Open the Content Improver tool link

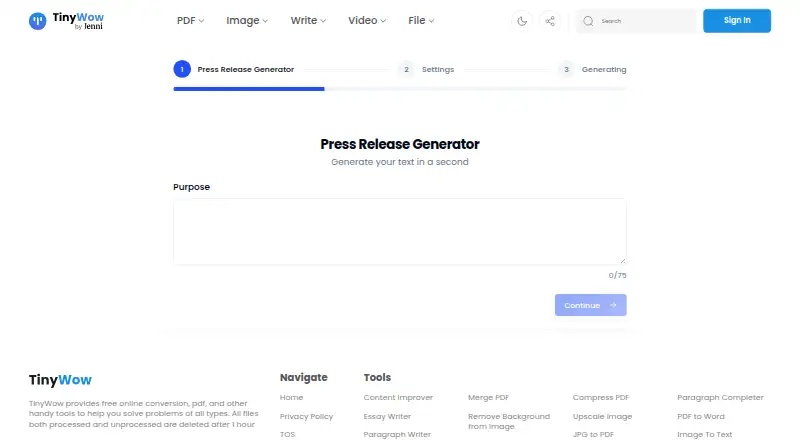pyautogui.click(x=398, y=397)
